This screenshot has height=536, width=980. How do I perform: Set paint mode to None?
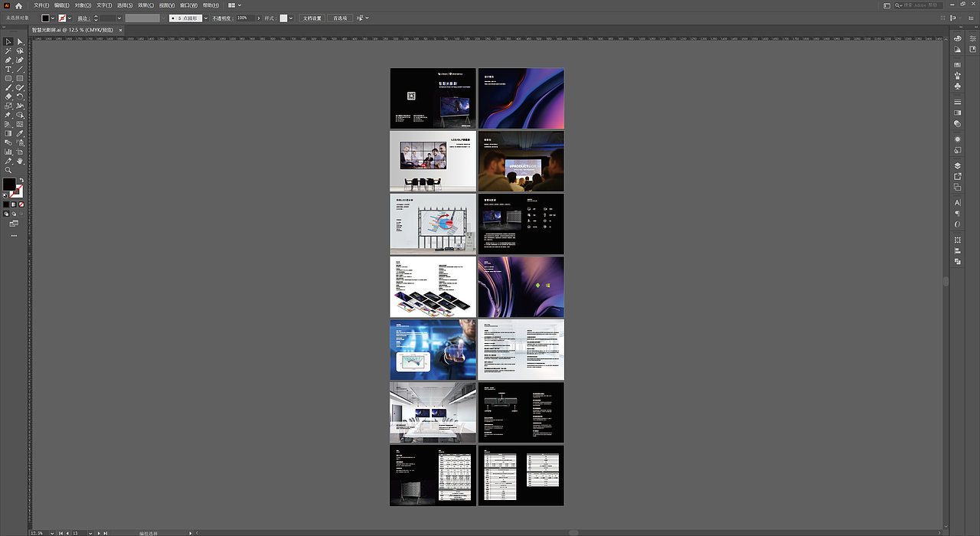coord(21,204)
